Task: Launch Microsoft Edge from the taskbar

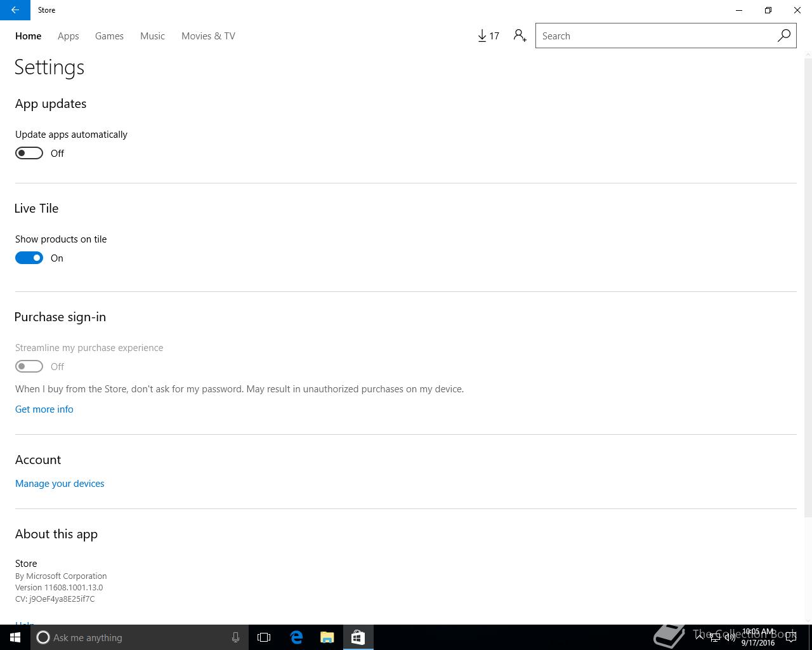Action: [296, 637]
